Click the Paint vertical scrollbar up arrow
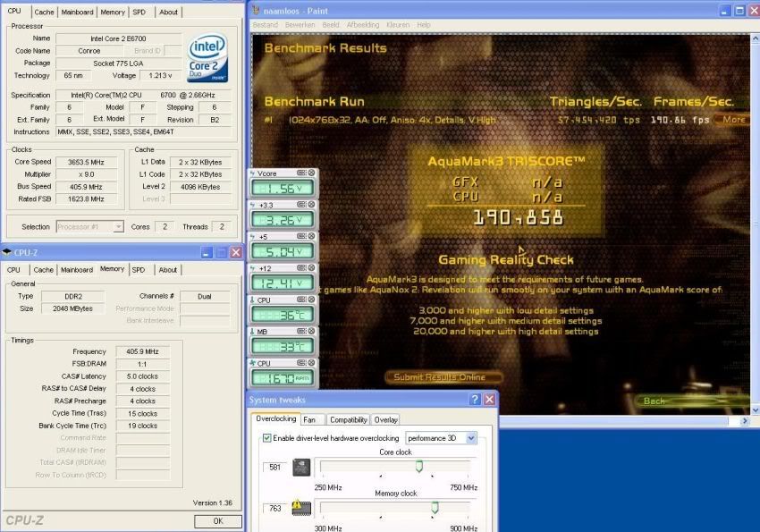 [x=756, y=38]
